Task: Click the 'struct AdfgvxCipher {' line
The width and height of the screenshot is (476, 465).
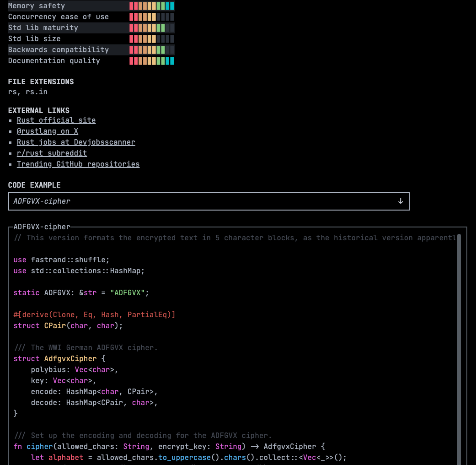Action: 59,359
